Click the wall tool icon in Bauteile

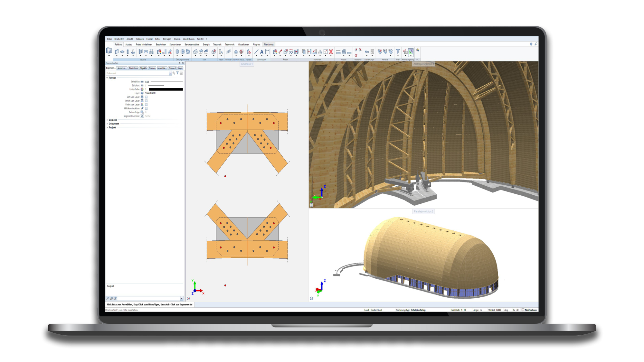click(x=117, y=52)
